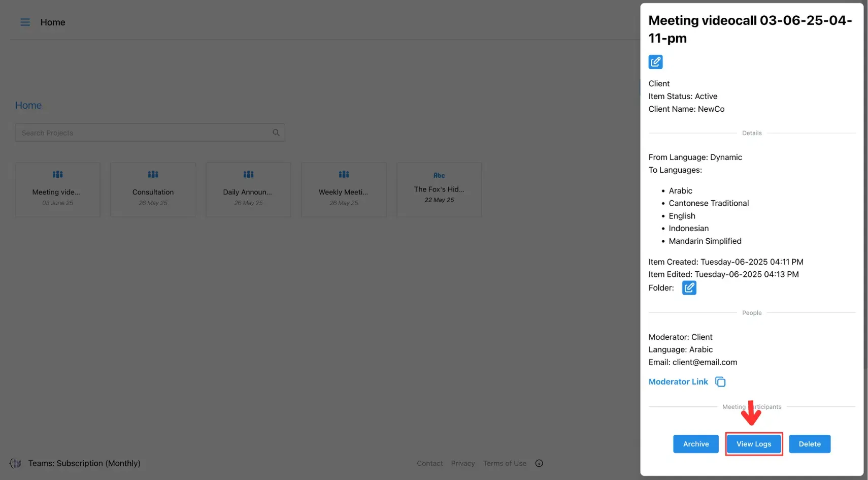Click the logo icon beside Teams Subscription
Viewport: 868px width, 480px height.
(15, 463)
